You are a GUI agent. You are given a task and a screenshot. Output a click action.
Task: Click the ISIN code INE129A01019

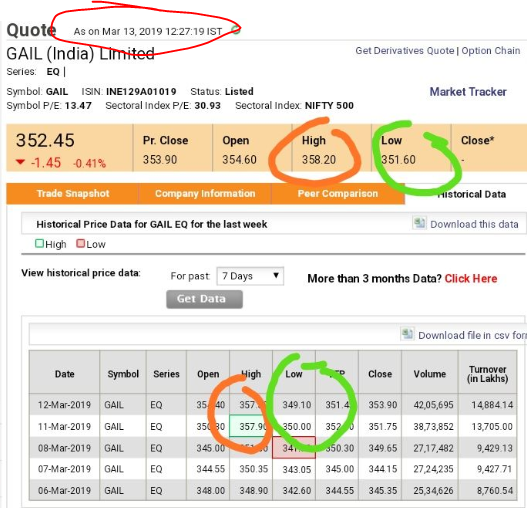[141, 91]
